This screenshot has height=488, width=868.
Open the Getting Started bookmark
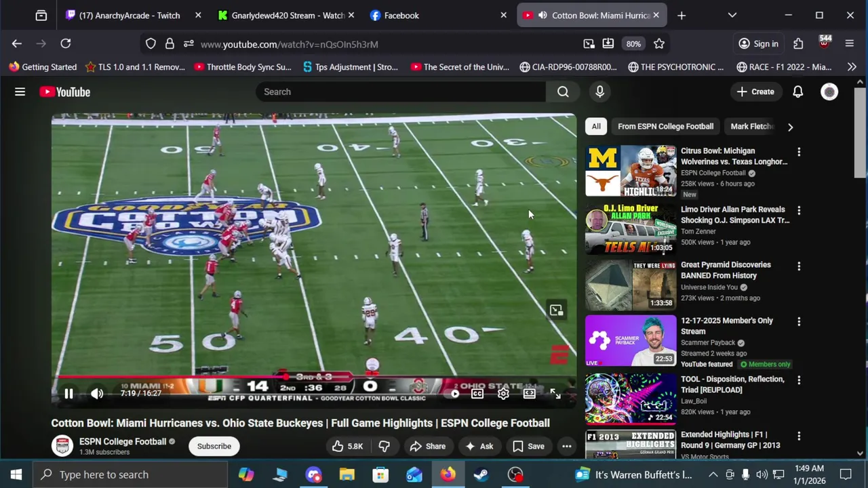click(x=43, y=66)
